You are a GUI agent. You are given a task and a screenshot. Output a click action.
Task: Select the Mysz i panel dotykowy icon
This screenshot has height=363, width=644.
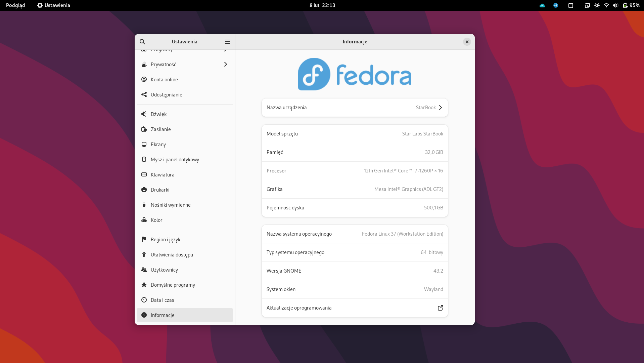click(144, 159)
